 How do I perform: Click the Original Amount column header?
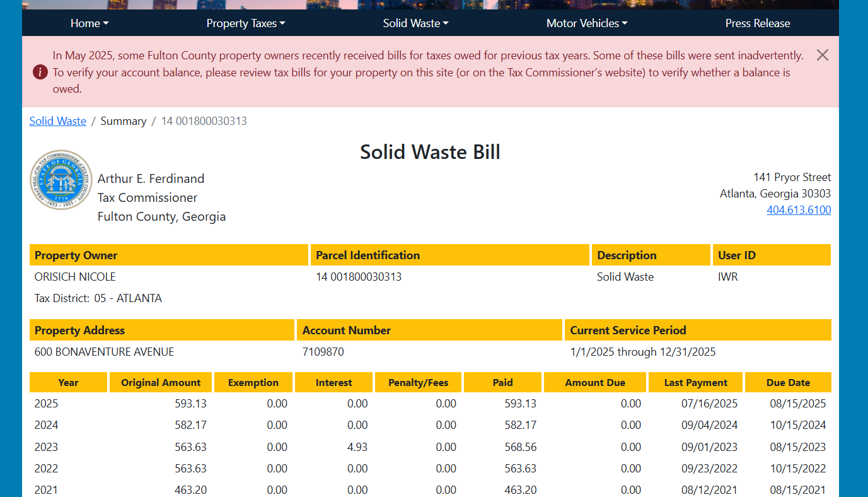coord(161,382)
